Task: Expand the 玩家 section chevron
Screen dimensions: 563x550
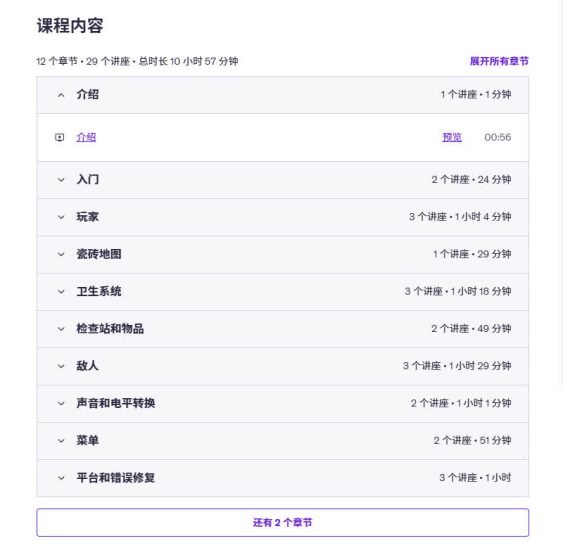Action: click(61, 217)
